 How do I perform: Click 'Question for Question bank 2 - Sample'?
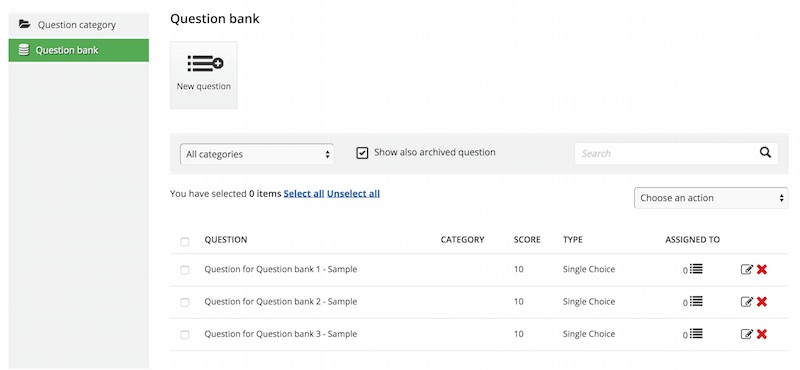(281, 302)
